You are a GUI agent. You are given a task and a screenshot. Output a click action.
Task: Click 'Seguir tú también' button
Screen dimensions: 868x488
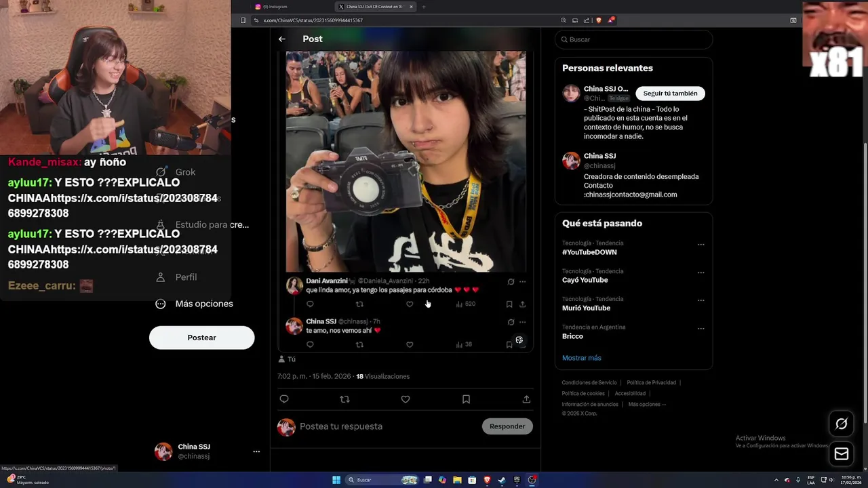670,94
